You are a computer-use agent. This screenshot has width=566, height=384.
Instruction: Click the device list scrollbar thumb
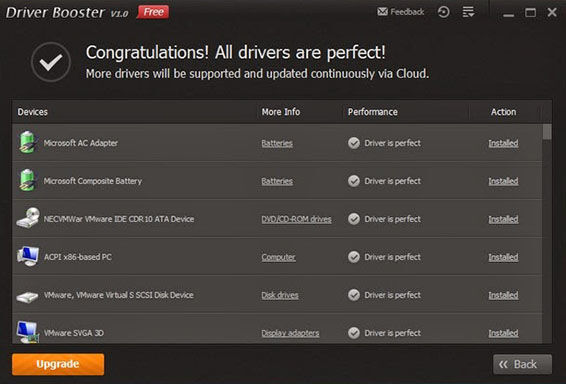[x=547, y=132]
